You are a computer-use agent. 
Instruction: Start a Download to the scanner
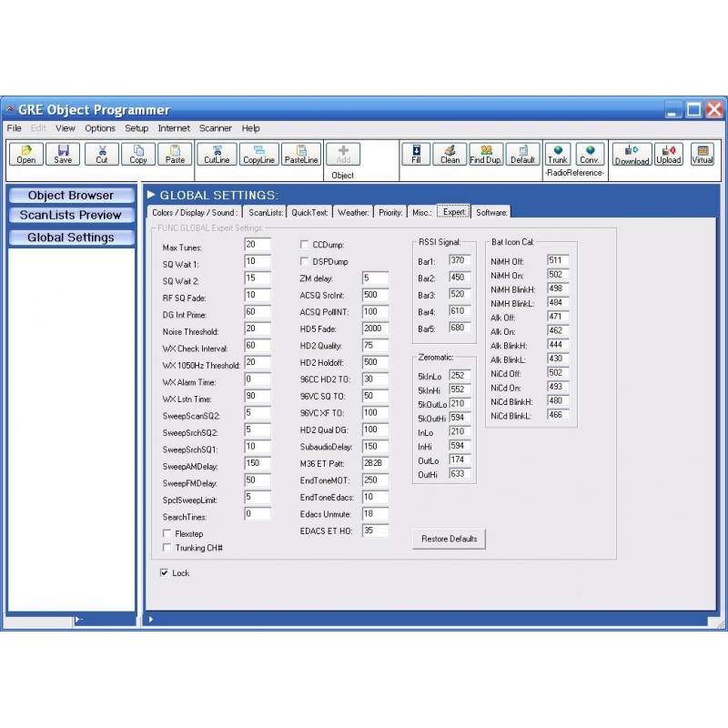coord(632,155)
